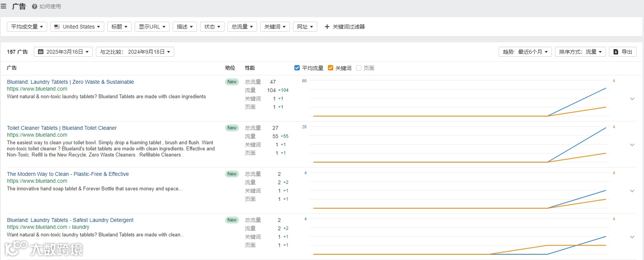Click the 157 广告 count label
The image size is (644, 260).
click(17, 52)
